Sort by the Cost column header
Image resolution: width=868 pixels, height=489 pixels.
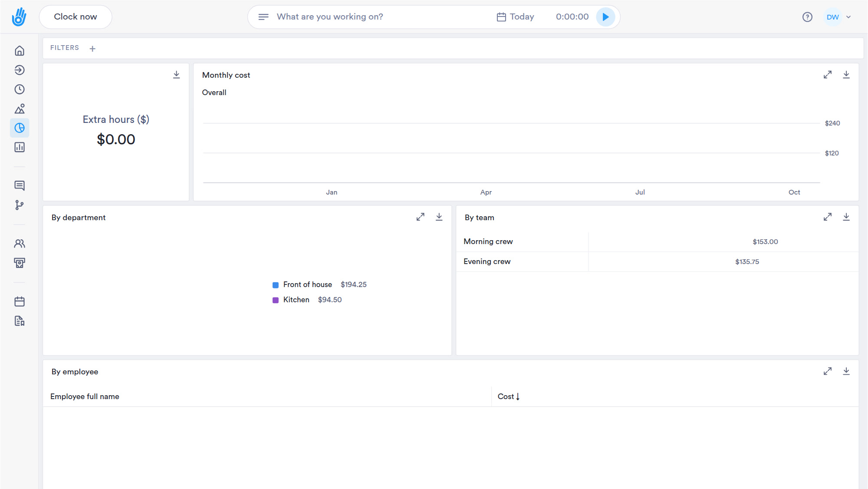pos(509,396)
